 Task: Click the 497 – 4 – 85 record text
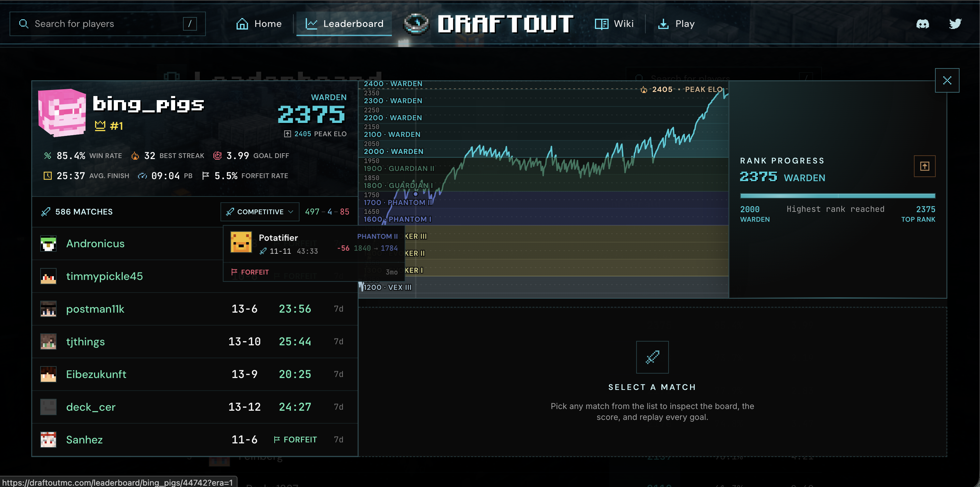(327, 212)
